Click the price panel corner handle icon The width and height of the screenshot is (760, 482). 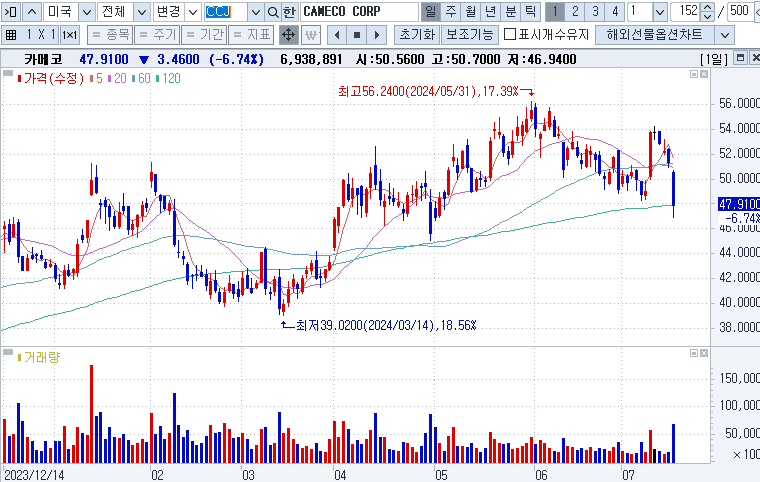(7, 73)
